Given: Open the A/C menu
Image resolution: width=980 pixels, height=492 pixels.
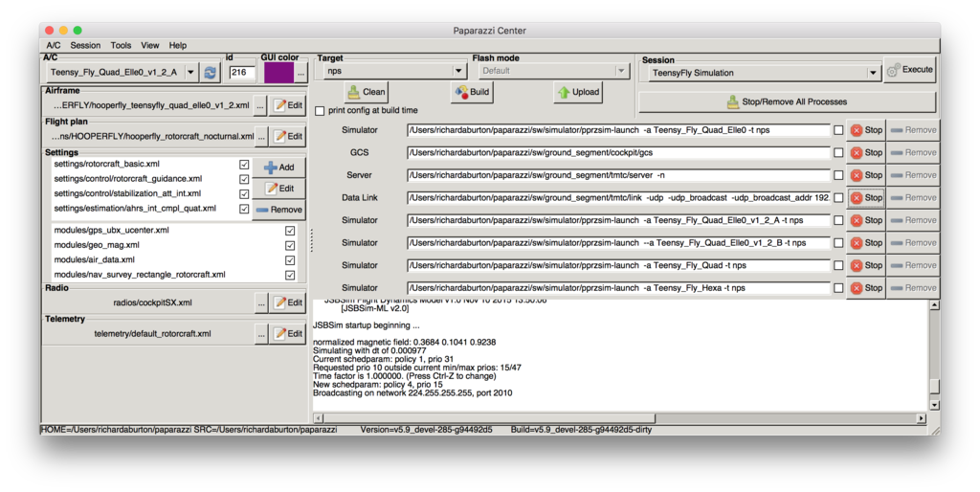Looking at the screenshot, I should (x=54, y=46).
